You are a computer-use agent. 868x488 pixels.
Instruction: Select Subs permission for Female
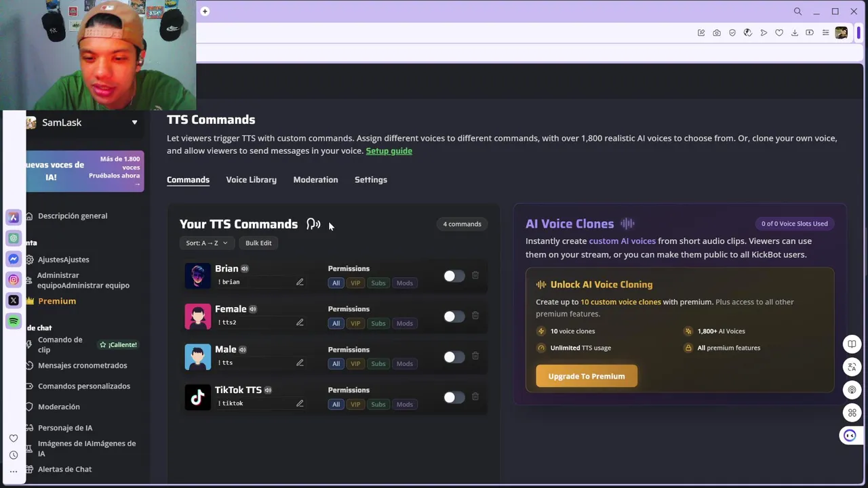(x=378, y=323)
